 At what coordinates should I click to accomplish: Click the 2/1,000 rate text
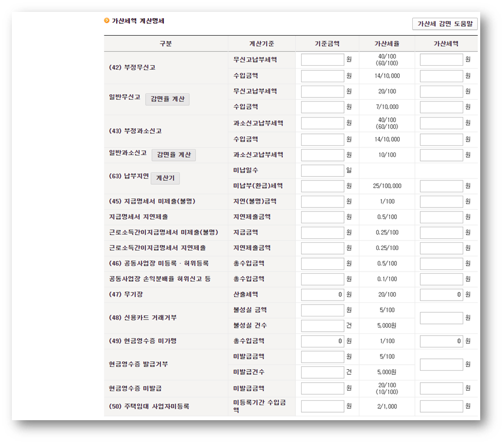pyautogui.click(x=387, y=407)
